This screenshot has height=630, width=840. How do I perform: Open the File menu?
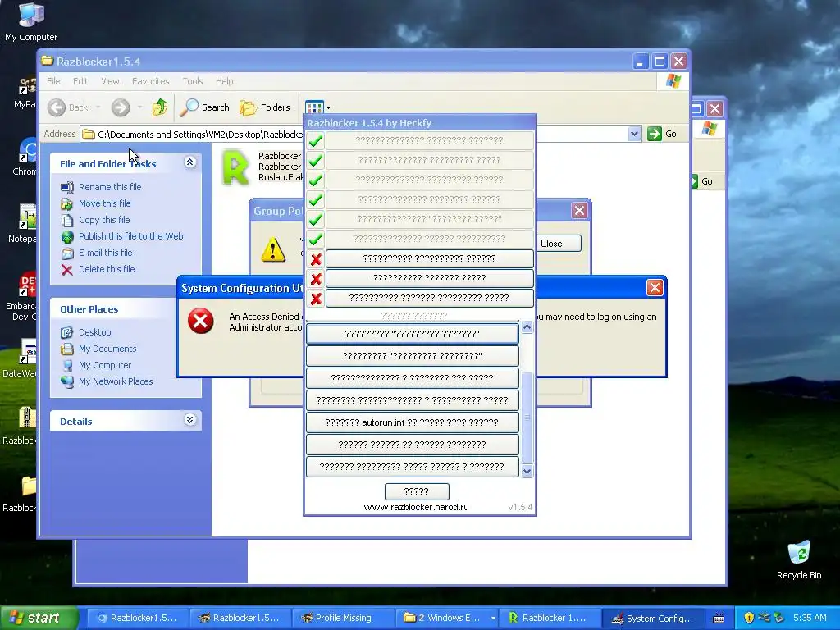(53, 81)
